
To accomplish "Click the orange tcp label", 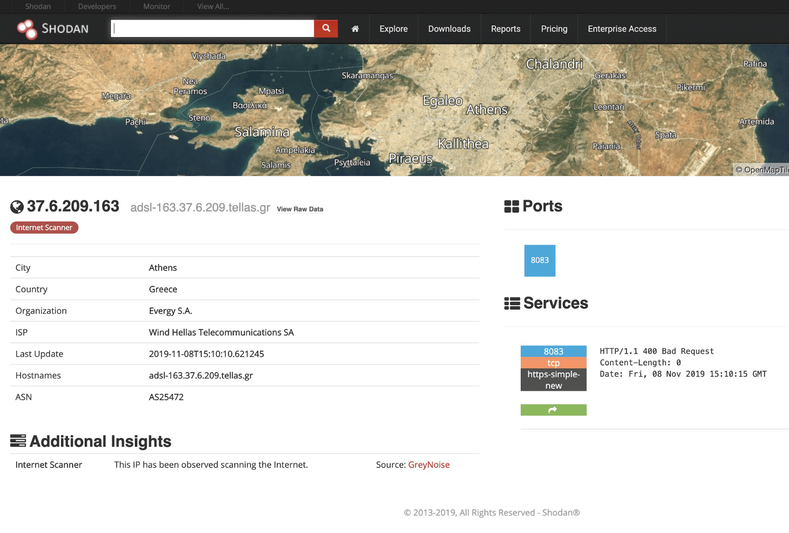I will pos(553,363).
